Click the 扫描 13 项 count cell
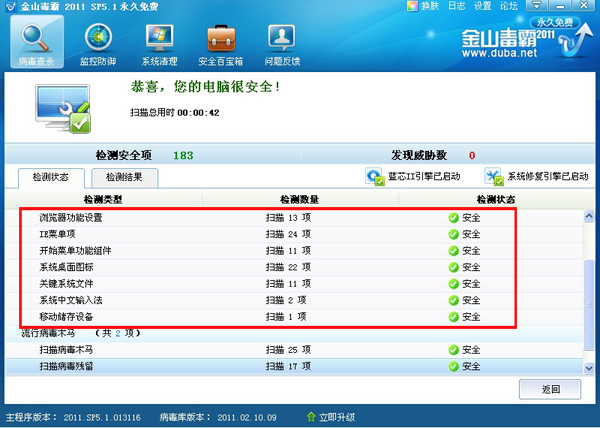The height and width of the screenshot is (428, 600). click(289, 218)
